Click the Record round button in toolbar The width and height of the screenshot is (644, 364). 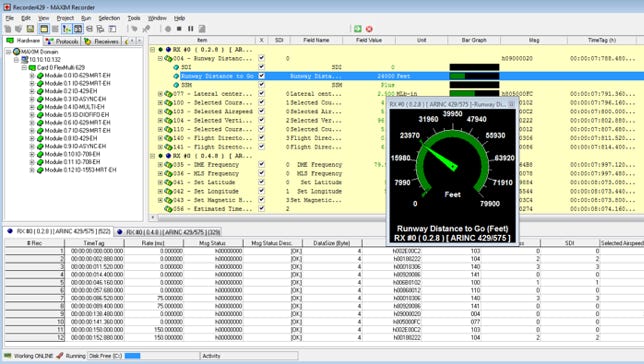click(x=168, y=29)
